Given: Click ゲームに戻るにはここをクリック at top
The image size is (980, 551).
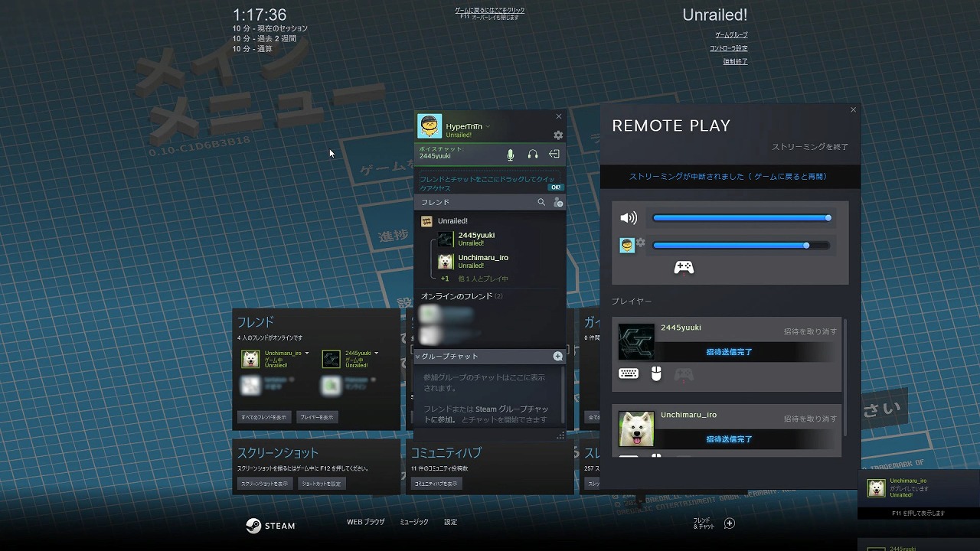Looking at the screenshot, I should (x=490, y=11).
